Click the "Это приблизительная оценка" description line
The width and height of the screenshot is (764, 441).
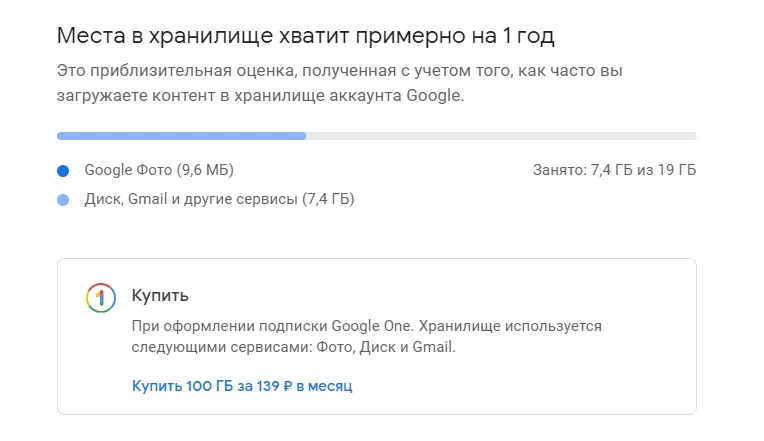[x=200, y=72]
